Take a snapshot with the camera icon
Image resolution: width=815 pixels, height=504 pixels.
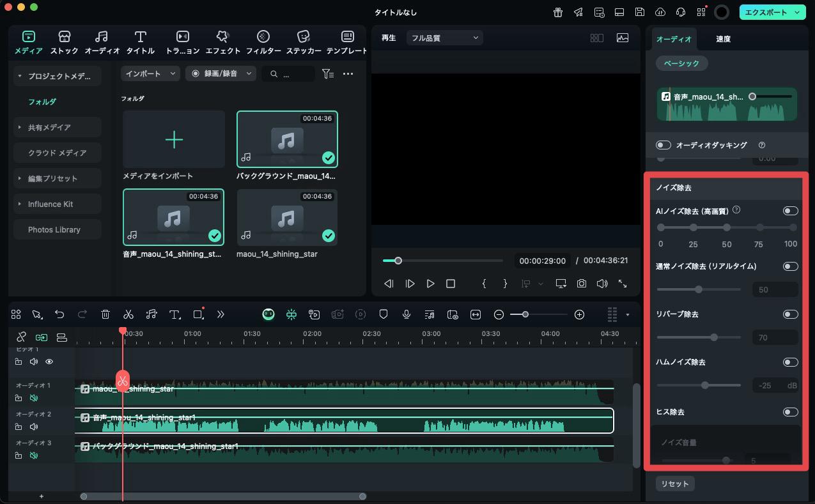[x=581, y=284]
